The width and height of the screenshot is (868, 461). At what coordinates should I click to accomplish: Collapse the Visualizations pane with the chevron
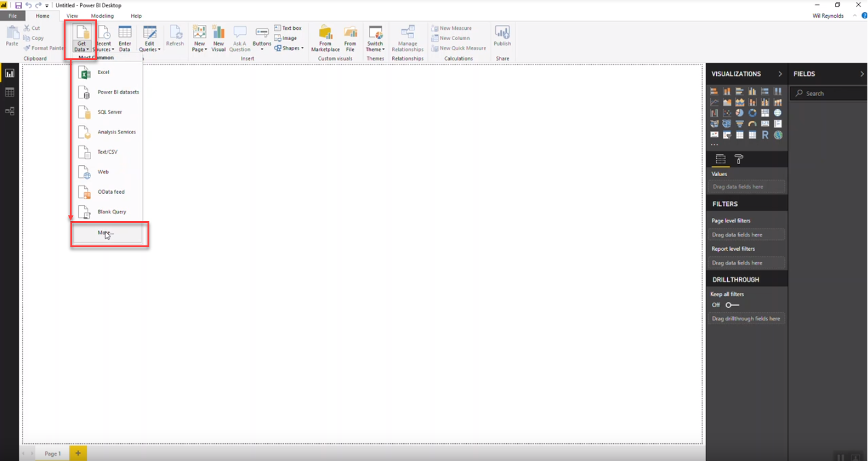[x=780, y=74]
